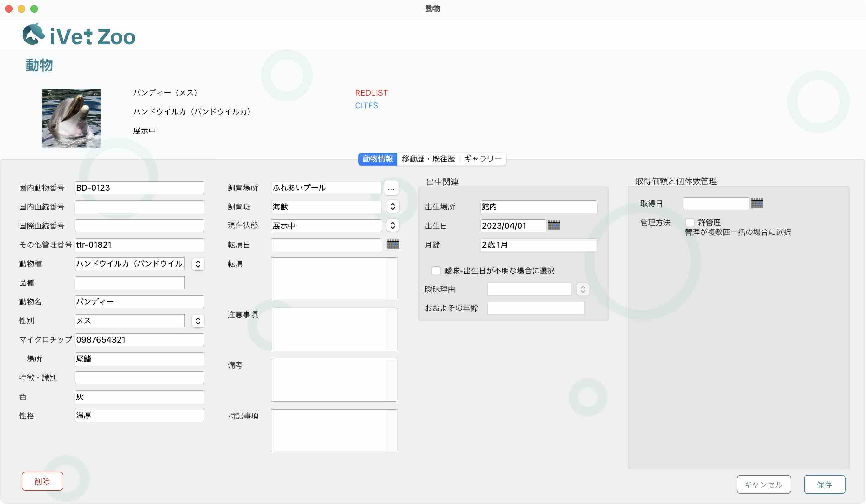Click the REDLIST link
866x504 pixels.
coord(371,93)
